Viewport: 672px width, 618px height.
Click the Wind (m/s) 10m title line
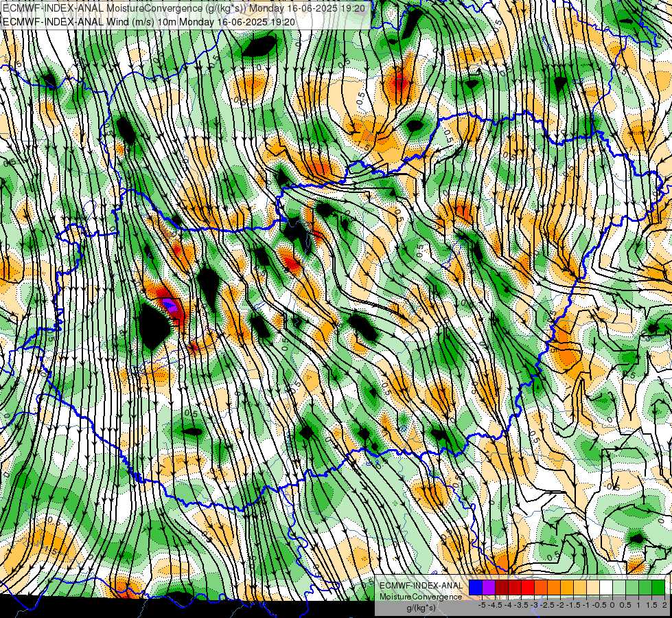[149, 21]
